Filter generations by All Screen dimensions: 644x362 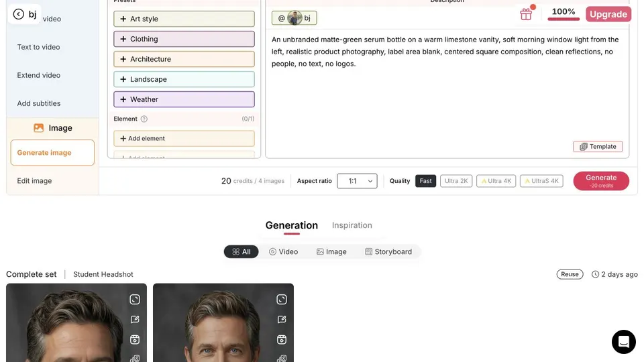coord(241,252)
